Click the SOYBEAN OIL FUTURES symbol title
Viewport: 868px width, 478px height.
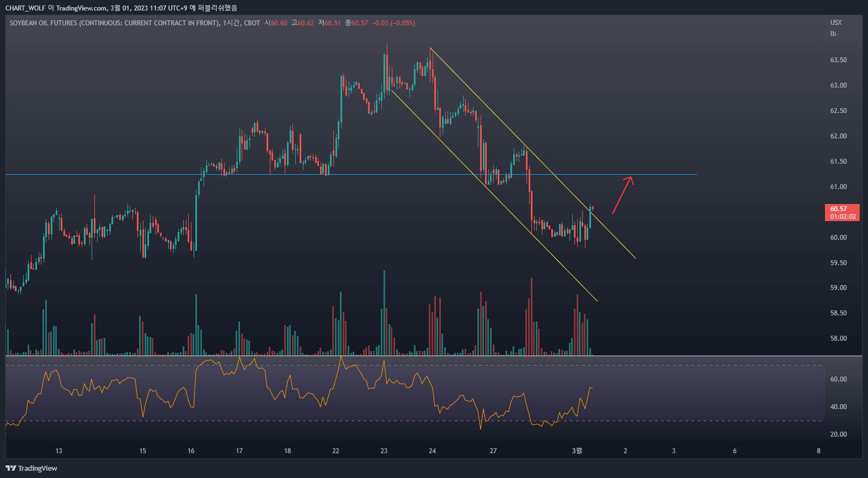click(x=114, y=23)
